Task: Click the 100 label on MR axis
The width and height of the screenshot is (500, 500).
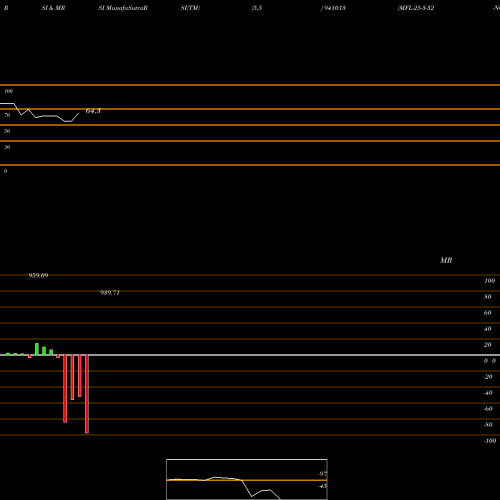Action: (489, 281)
